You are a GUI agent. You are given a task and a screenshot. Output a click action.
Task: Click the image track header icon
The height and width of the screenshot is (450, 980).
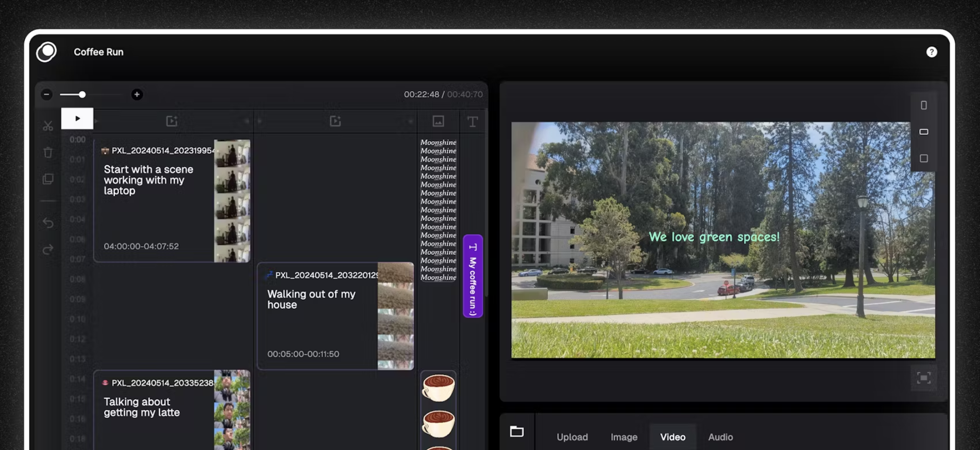point(438,121)
